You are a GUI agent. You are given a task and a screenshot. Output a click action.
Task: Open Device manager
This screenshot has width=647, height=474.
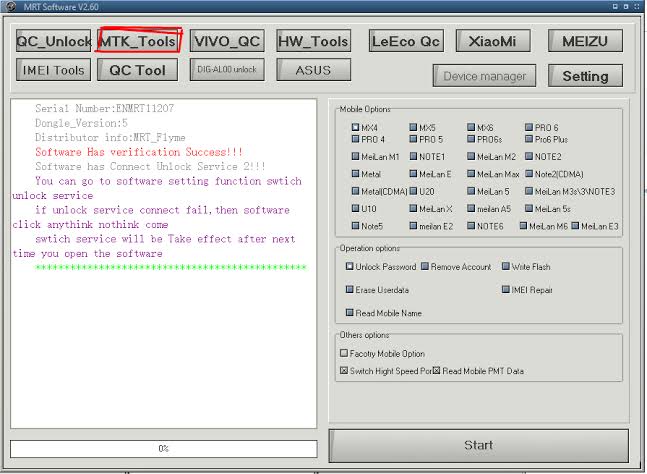[x=484, y=76]
